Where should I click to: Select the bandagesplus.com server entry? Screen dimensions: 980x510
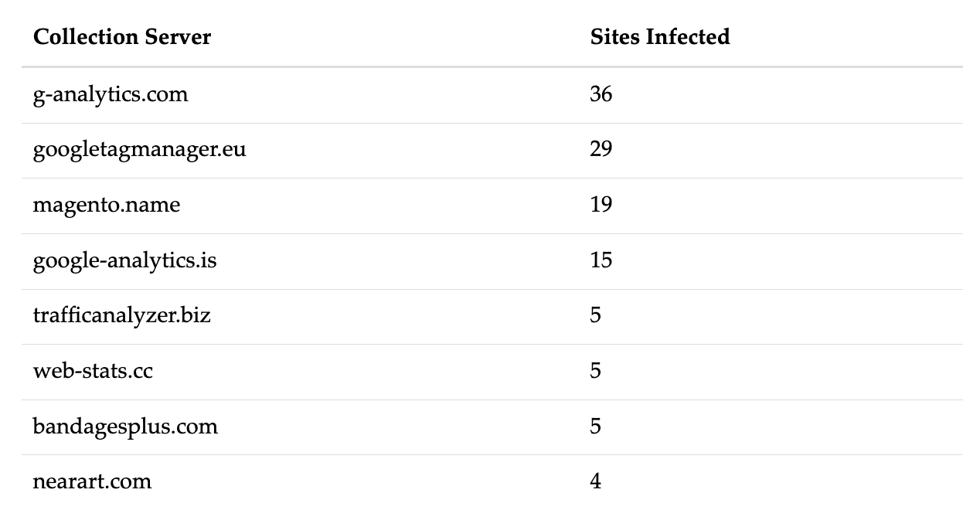[125, 427]
